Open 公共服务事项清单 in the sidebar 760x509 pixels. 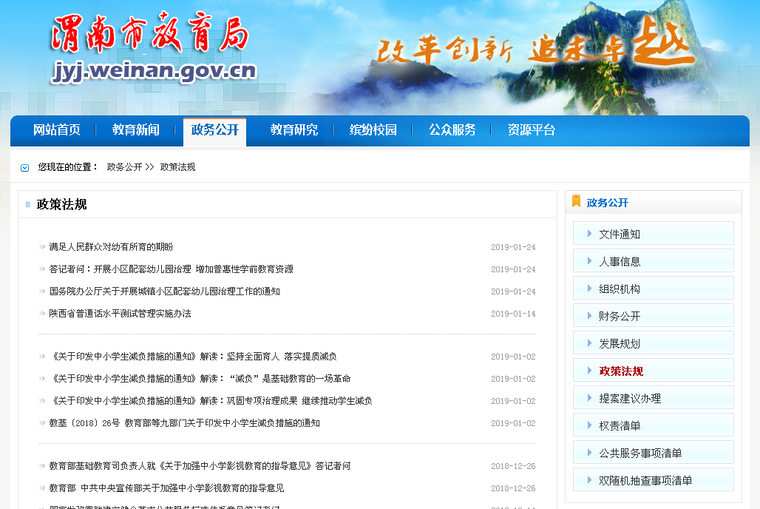(653, 453)
